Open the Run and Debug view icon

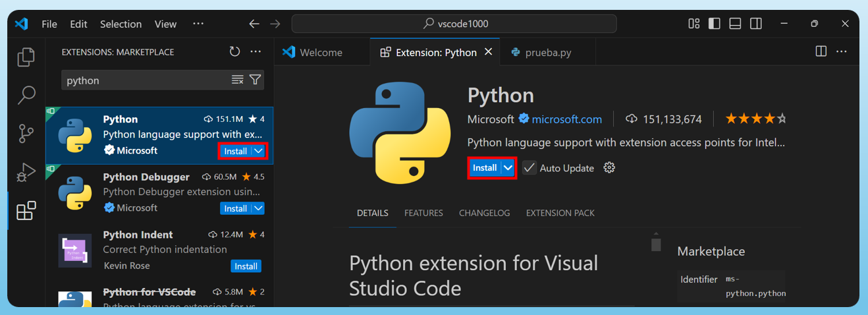pyautogui.click(x=26, y=172)
